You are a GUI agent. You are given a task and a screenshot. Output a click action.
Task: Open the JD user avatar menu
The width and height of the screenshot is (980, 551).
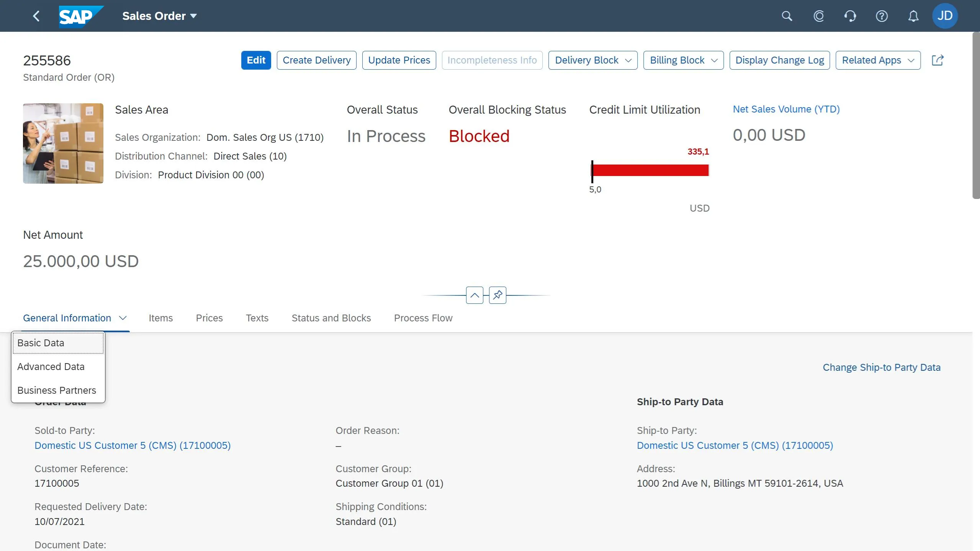(945, 16)
